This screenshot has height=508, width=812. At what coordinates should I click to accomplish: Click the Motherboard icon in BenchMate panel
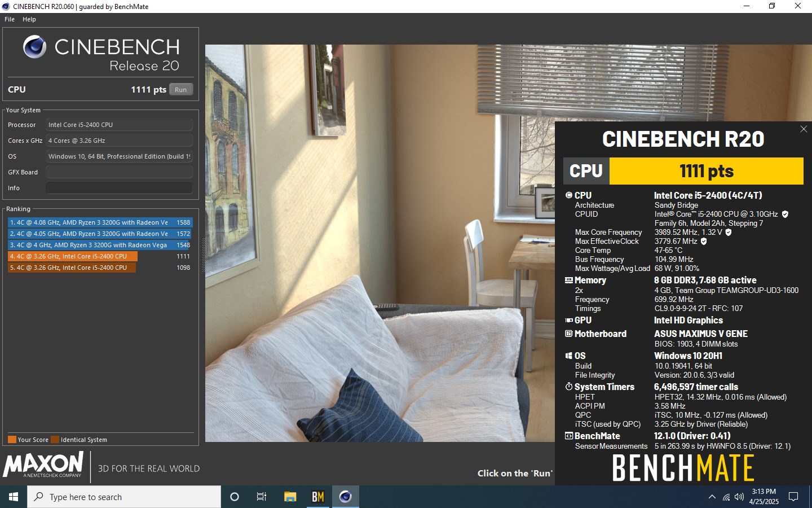pyautogui.click(x=568, y=334)
